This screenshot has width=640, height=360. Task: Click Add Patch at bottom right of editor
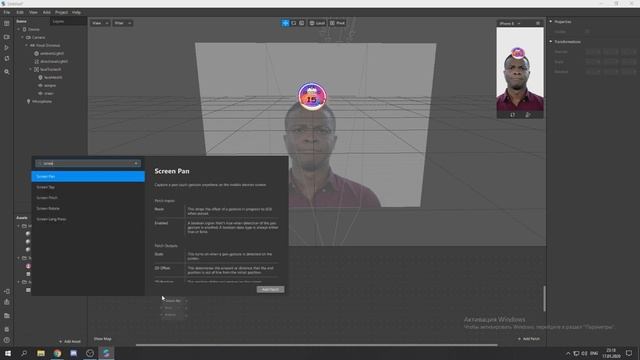click(x=529, y=339)
